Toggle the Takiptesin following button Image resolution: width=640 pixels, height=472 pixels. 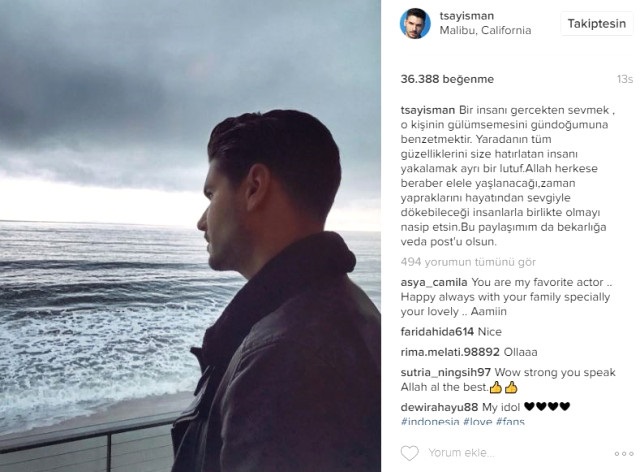[597, 23]
